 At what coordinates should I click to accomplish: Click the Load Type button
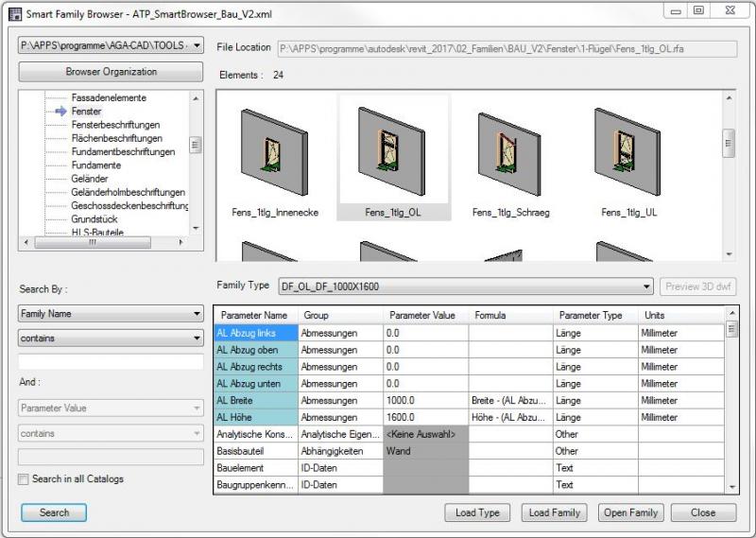(477, 512)
